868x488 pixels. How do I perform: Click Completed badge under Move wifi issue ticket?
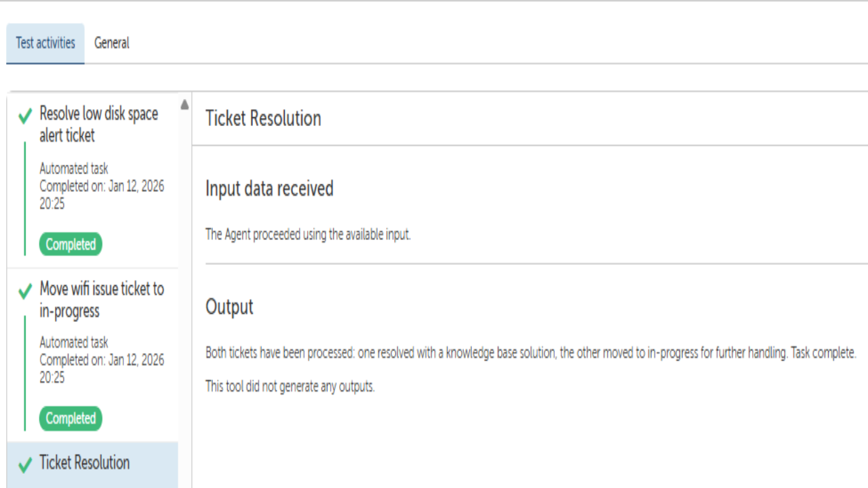coord(71,419)
